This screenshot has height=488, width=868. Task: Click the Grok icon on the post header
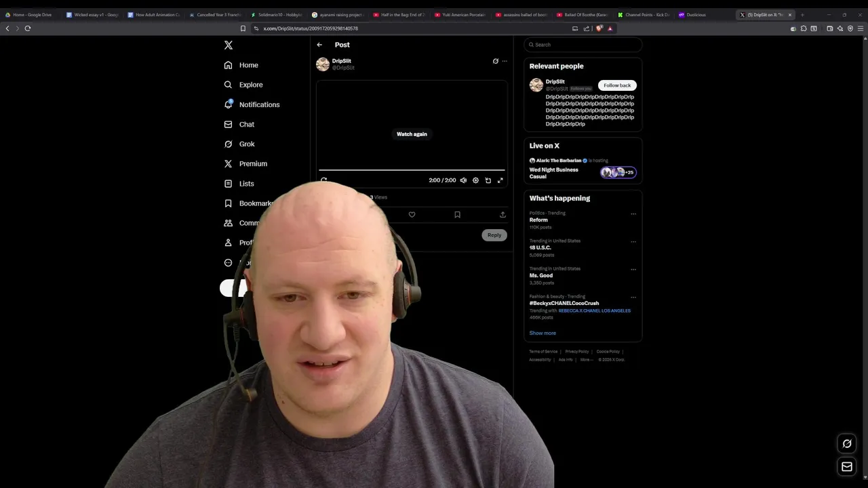[496, 61]
